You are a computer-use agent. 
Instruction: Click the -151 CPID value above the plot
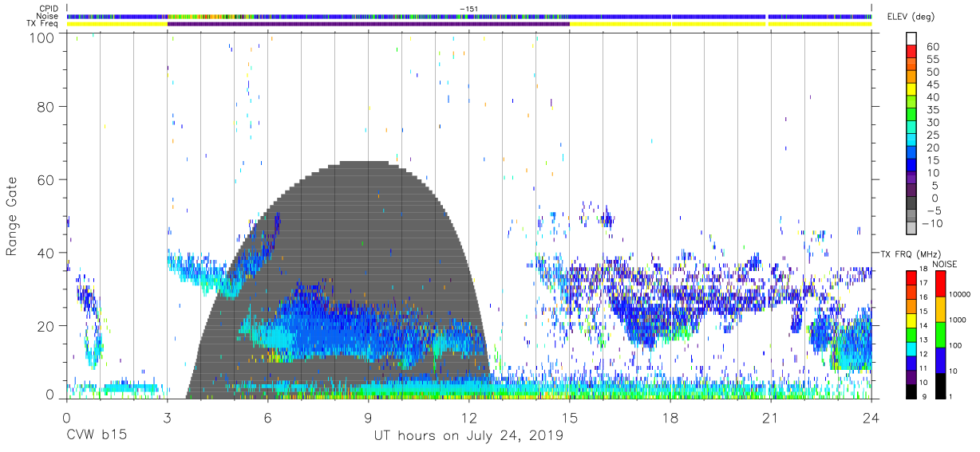(468, 9)
